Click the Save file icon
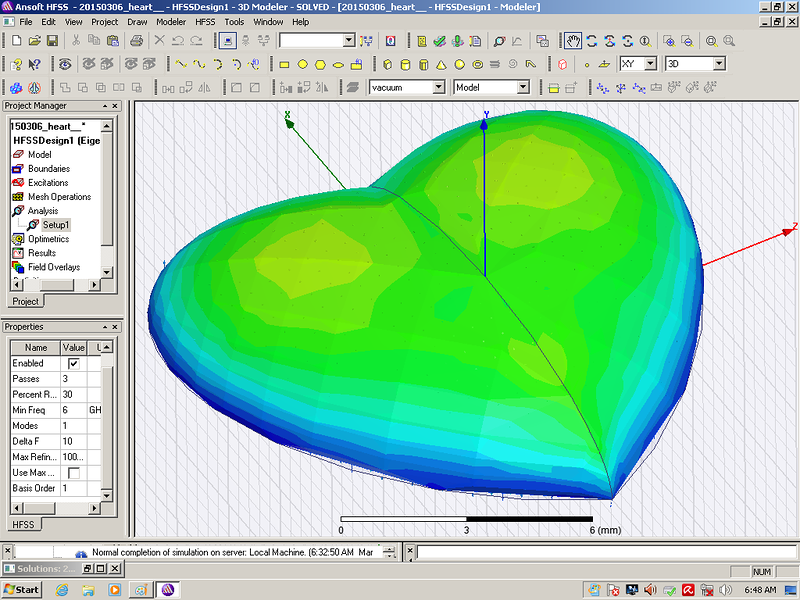The image size is (800, 600). (51, 41)
